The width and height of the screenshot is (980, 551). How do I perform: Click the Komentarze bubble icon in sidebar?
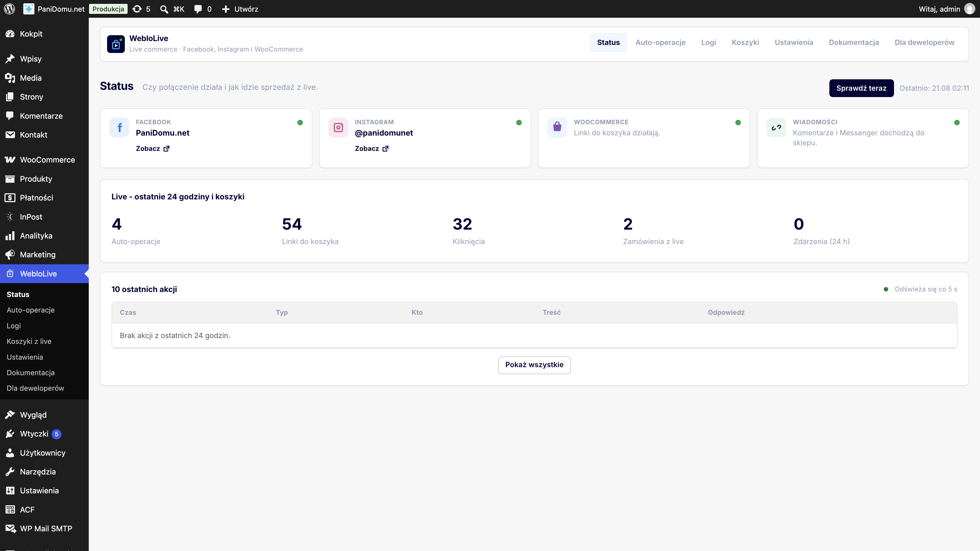tap(10, 116)
